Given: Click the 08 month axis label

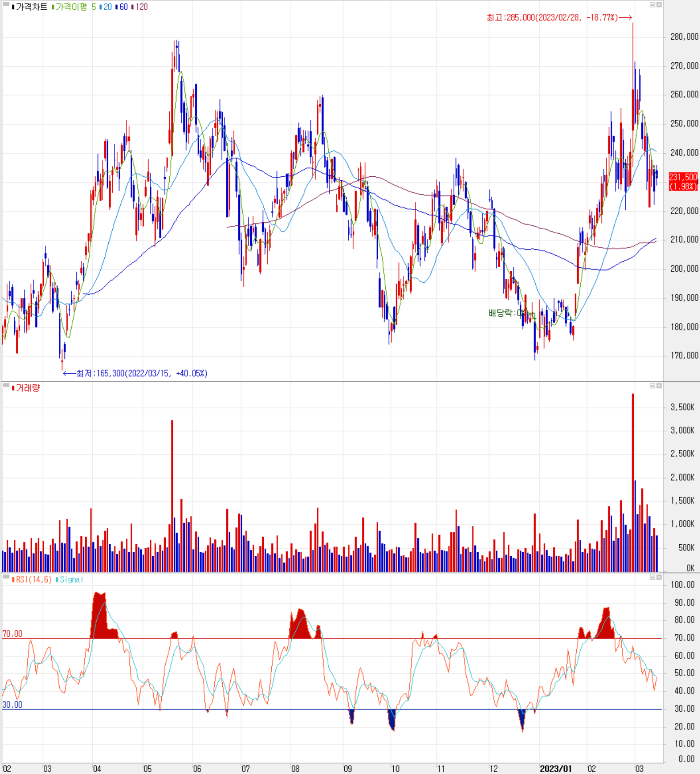Looking at the screenshot, I should [x=295, y=769].
